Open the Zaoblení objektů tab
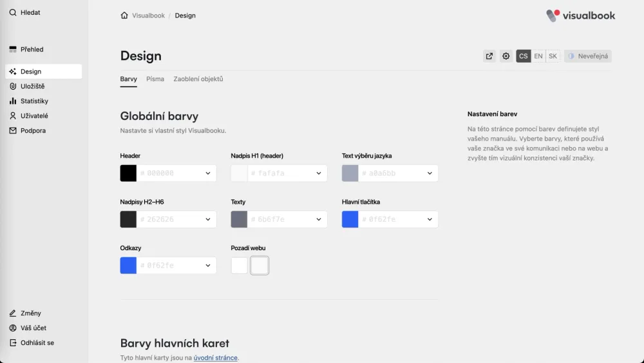The image size is (644, 363). click(x=198, y=79)
